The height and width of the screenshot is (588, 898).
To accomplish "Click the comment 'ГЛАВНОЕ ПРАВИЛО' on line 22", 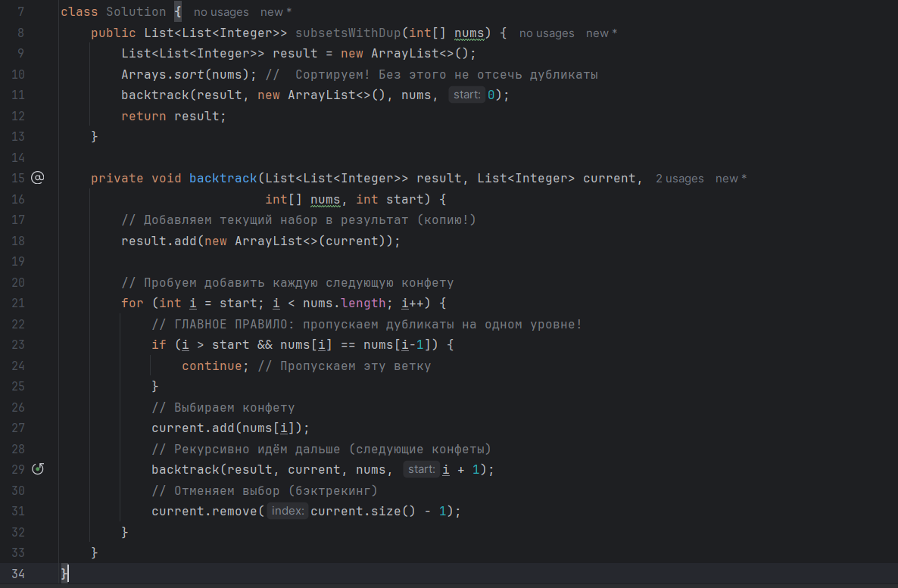I will (230, 325).
